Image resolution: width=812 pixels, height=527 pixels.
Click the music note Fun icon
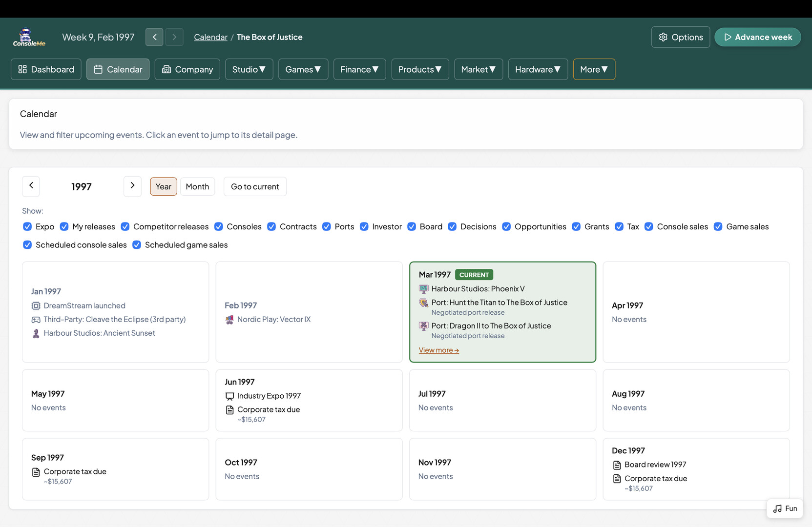point(777,508)
